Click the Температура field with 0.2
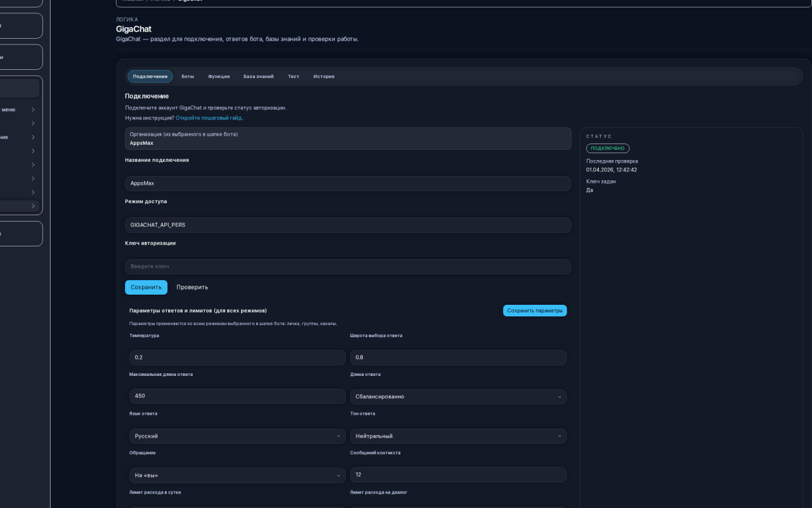812x508 pixels. click(237, 358)
